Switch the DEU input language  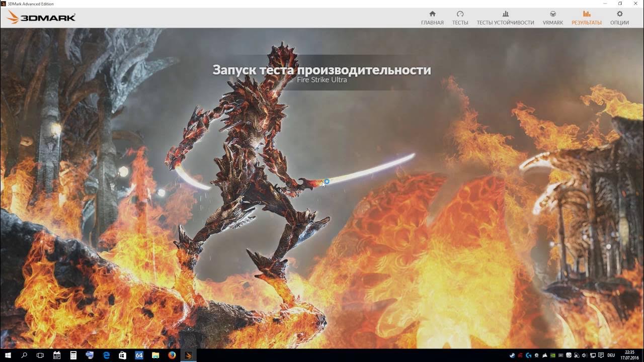pos(611,355)
